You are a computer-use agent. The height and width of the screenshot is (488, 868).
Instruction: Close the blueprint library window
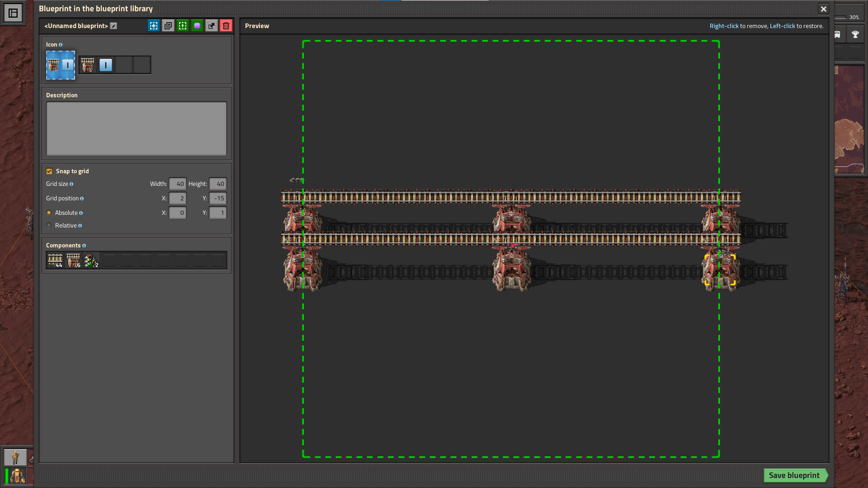(x=824, y=9)
